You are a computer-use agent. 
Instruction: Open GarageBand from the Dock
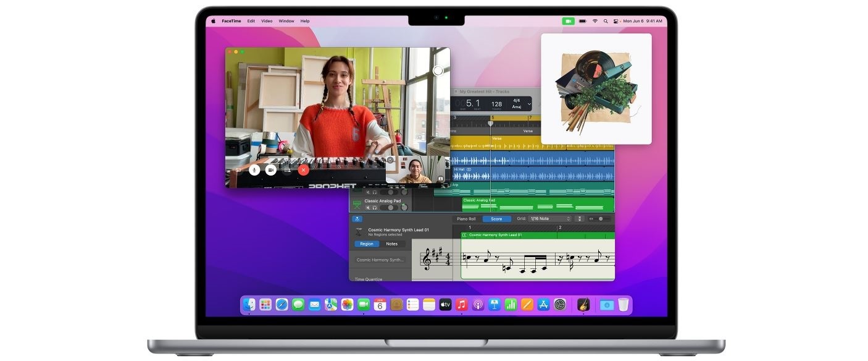click(583, 304)
